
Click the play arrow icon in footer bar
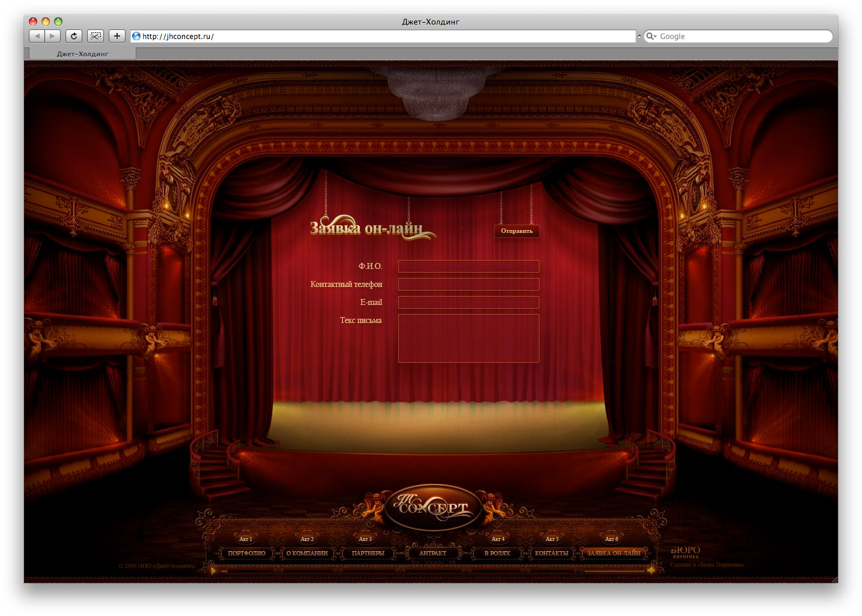[x=213, y=570]
